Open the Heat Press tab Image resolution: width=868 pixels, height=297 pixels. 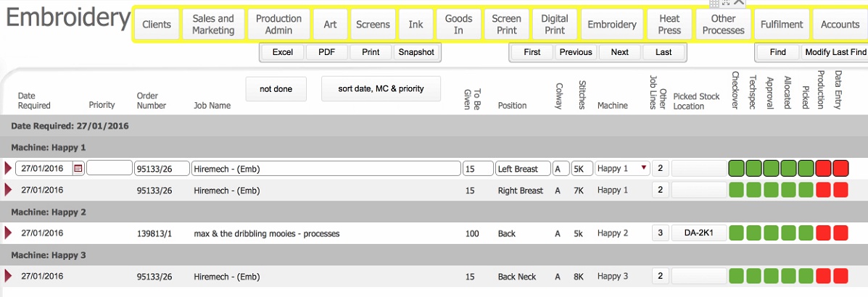pos(669,25)
